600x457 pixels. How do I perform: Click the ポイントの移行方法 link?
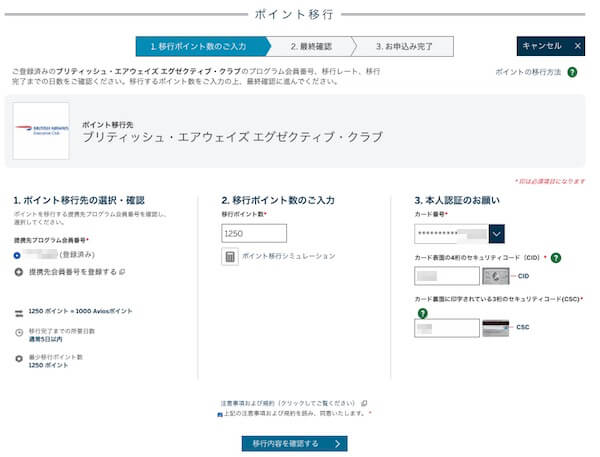528,72
